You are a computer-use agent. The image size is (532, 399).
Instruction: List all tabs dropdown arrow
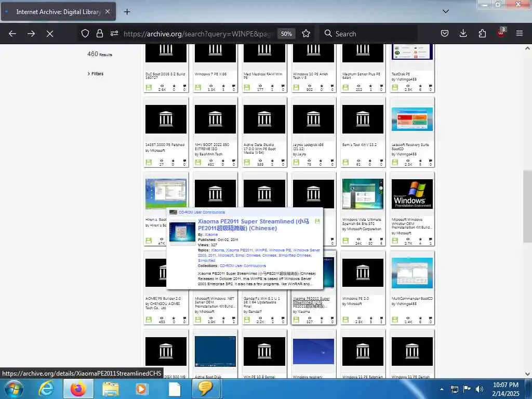[x=446, y=11]
